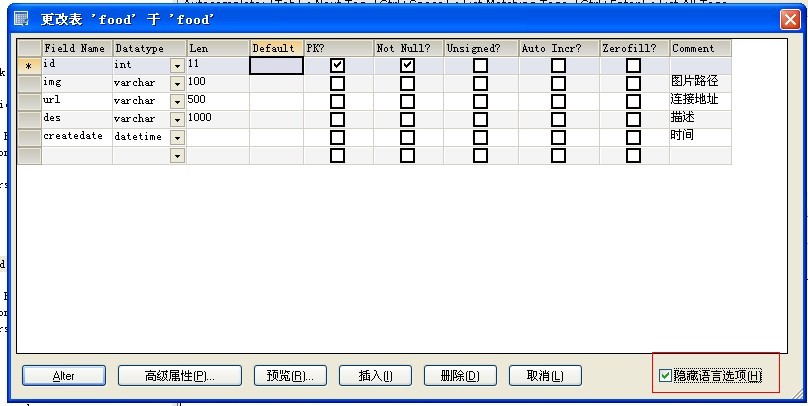Click the length cell showing 11
This screenshot has width=808, height=406.
tap(218, 65)
